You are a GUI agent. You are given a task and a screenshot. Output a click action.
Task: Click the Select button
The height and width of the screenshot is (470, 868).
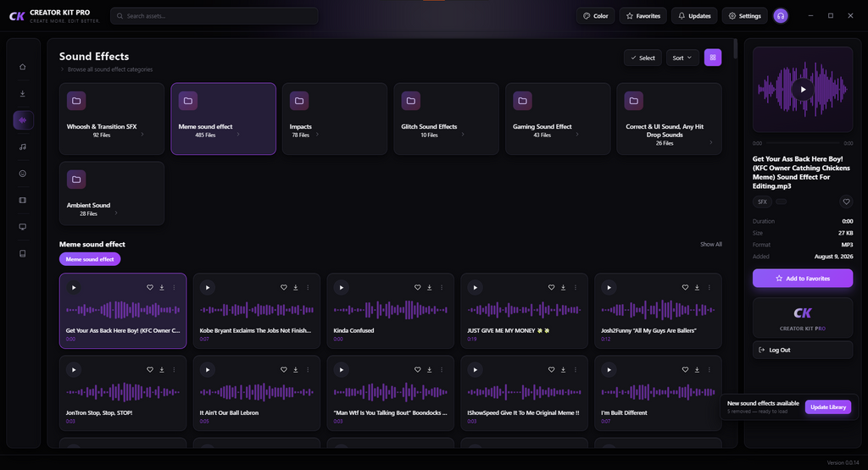(643, 58)
